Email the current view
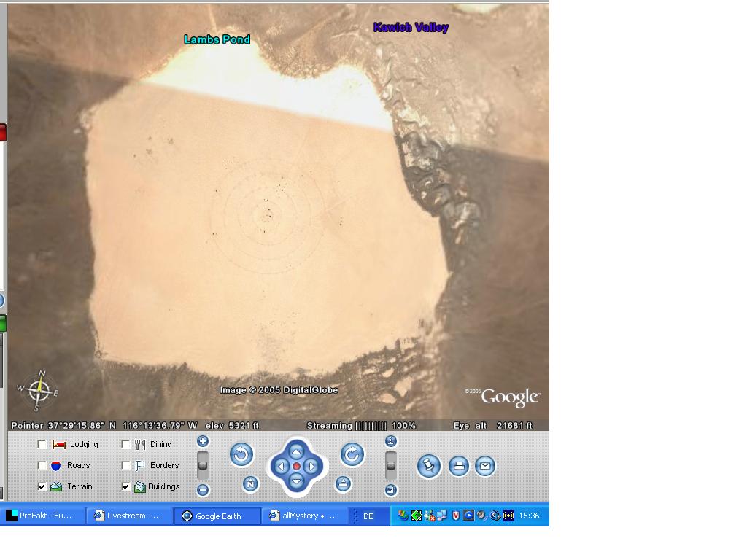The height and width of the screenshot is (560, 747). 485,466
